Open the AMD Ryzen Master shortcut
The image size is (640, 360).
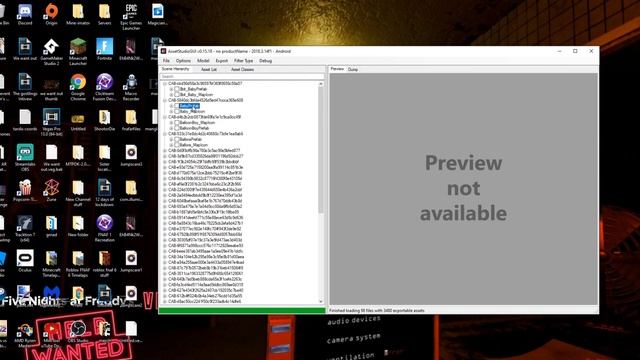pos(25,334)
